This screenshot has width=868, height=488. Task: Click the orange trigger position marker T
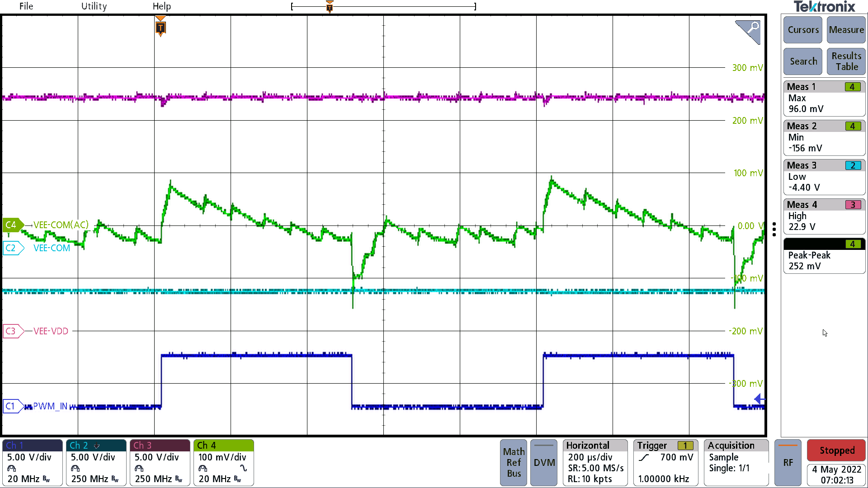tap(160, 27)
